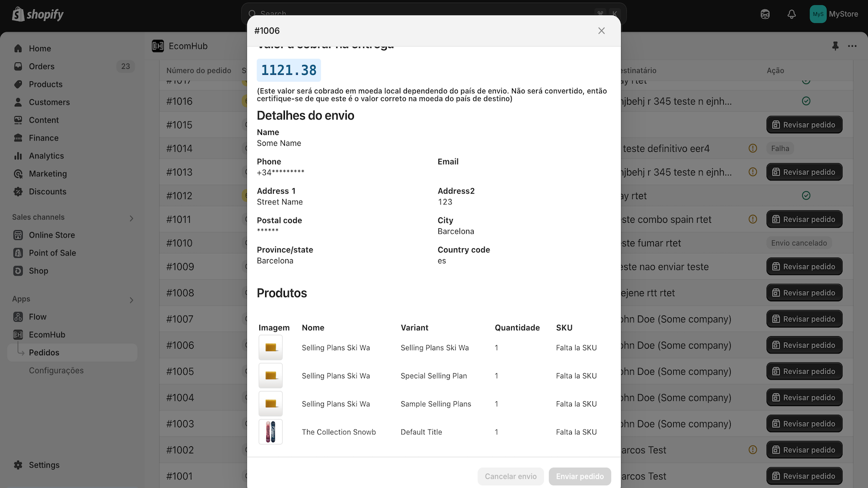The image size is (868, 488).
Task: Select Pedidos under EcomHub
Action: tap(72, 352)
